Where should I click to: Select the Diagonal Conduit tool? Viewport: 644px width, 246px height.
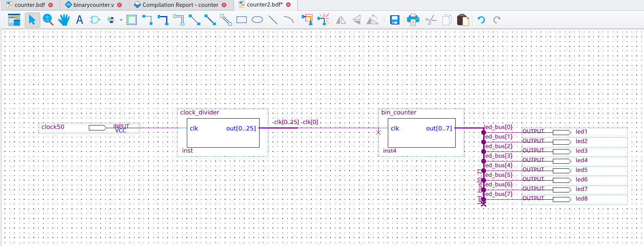click(226, 20)
